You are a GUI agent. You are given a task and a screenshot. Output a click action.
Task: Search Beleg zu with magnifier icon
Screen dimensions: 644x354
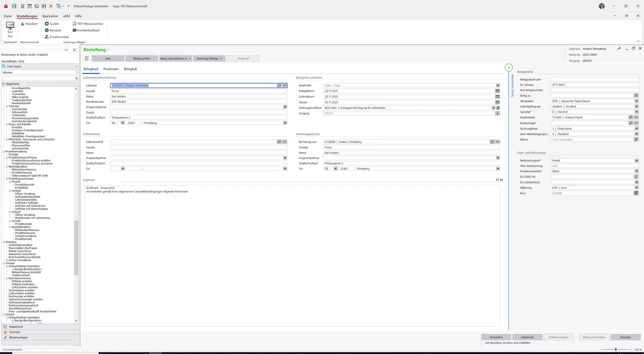(x=636, y=95)
